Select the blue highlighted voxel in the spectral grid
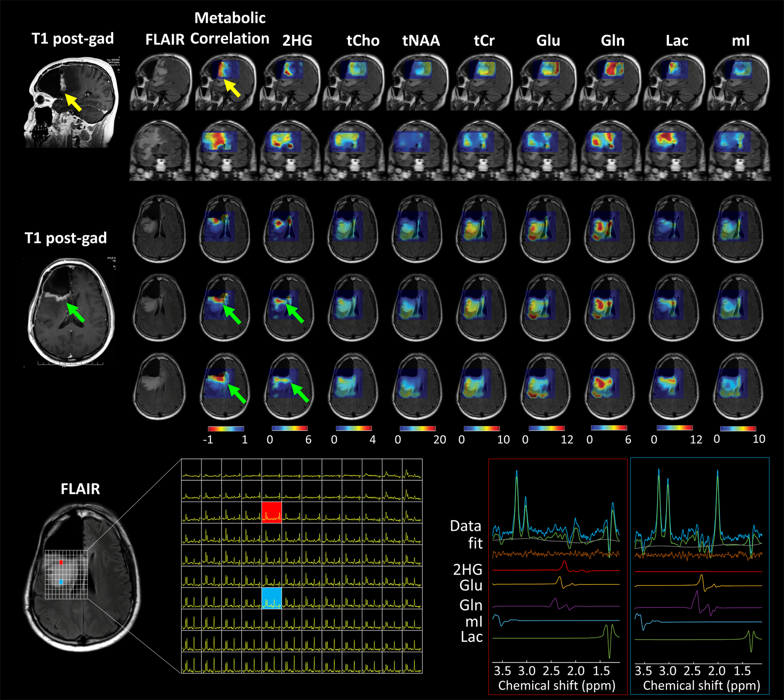Viewport: 784px width, 700px height. click(x=272, y=598)
